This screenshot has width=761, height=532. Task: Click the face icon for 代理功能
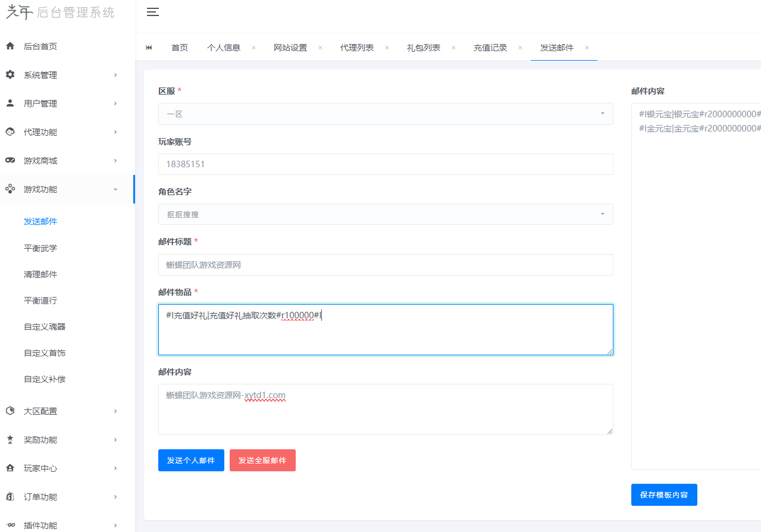(x=10, y=132)
